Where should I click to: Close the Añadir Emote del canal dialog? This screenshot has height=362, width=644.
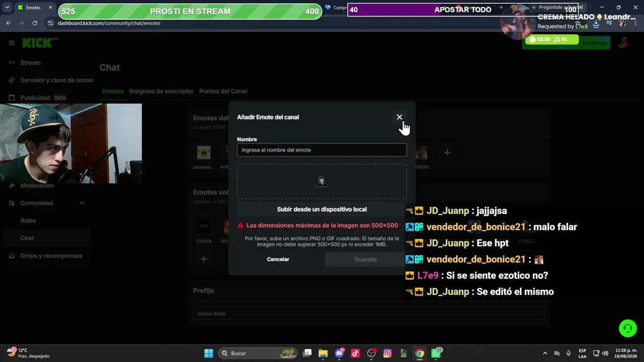click(x=399, y=117)
